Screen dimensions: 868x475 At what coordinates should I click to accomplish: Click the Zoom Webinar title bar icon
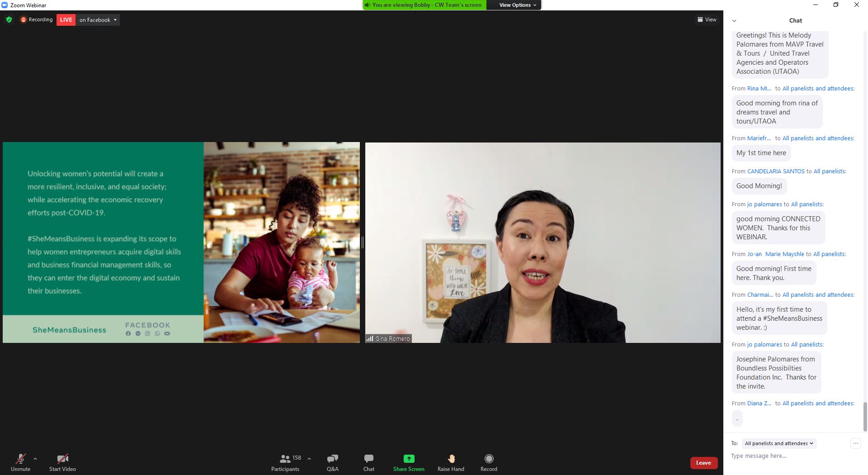click(x=5, y=5)
